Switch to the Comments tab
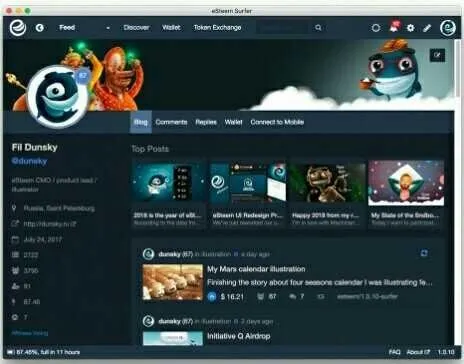This screenshot has height=364, width=464. click(171, 122)
